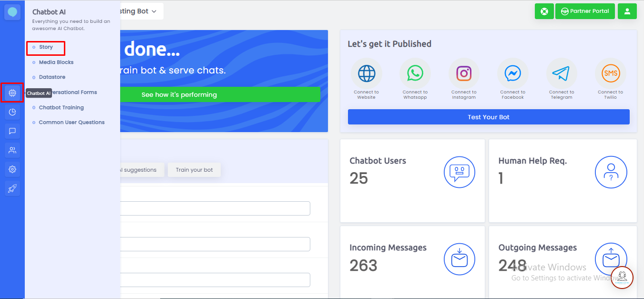Open the conversations chat icon in sidebar
The height and width of the screenshot is (299, 644).
point(12,131)
